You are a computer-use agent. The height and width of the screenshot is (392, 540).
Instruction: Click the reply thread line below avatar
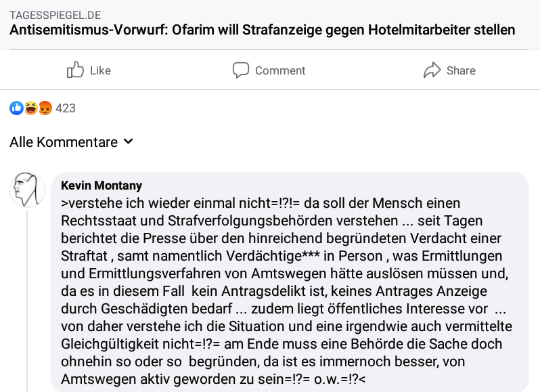[x=27, y=301]
